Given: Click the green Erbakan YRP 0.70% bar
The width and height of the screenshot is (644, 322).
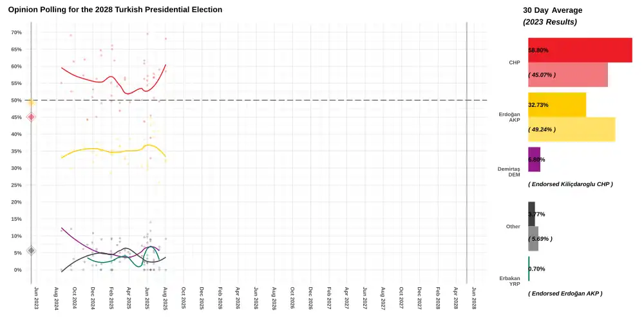Looking at the screenshot, I should point(529,269).
